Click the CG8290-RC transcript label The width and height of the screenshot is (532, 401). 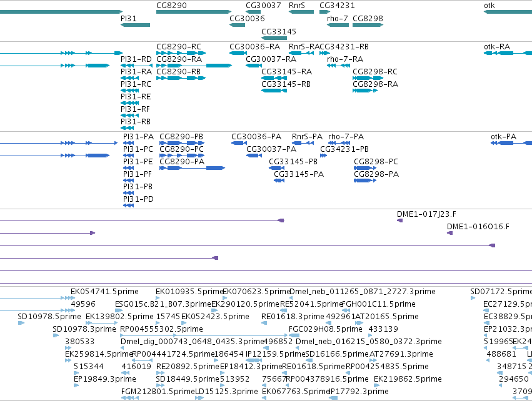[179, 47]
